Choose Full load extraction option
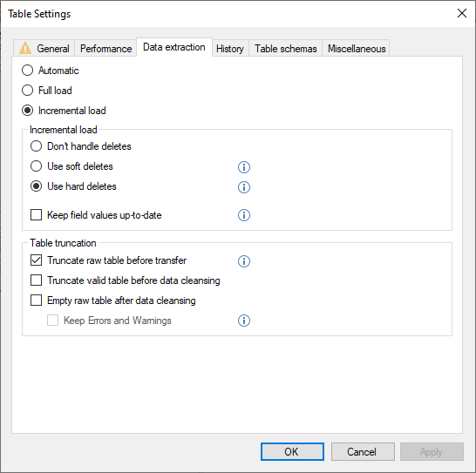The height and width of the screenshot is (473, 476). click(27, 91)
